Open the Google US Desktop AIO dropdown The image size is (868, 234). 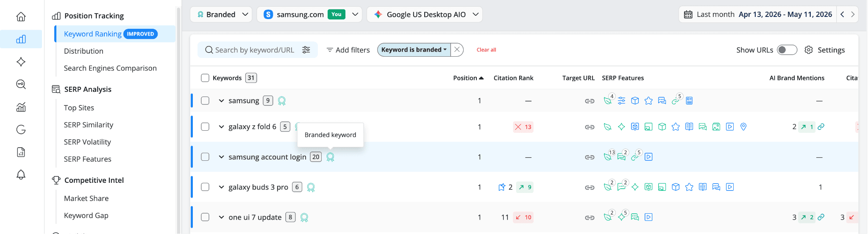(x=425, y=14)
